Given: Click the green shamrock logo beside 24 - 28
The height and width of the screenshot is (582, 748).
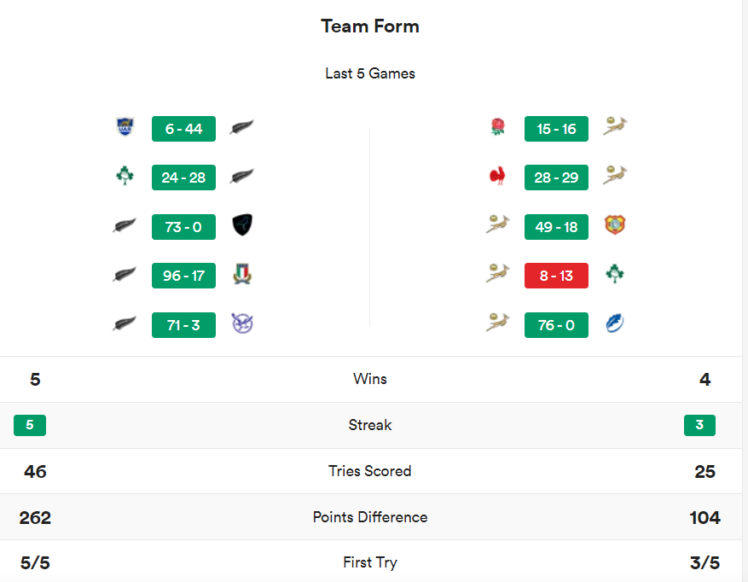Looking at the screenshot, I should [125, 177].
